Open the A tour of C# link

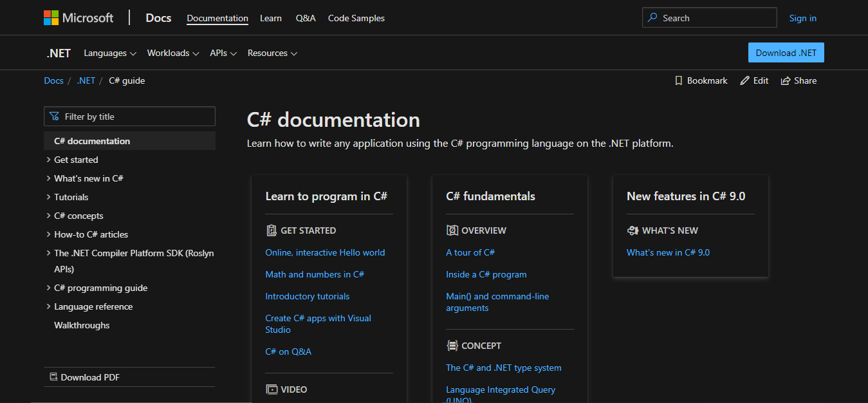[x=470, y=252]
